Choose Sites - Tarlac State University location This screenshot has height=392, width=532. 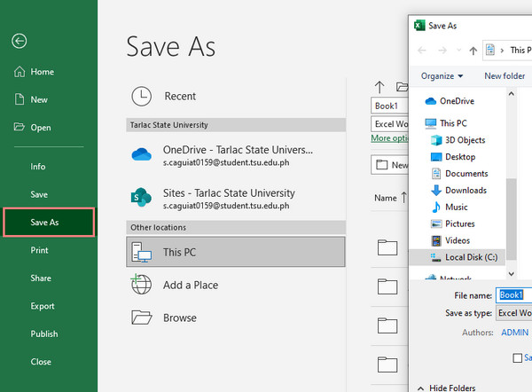point(236,198)
